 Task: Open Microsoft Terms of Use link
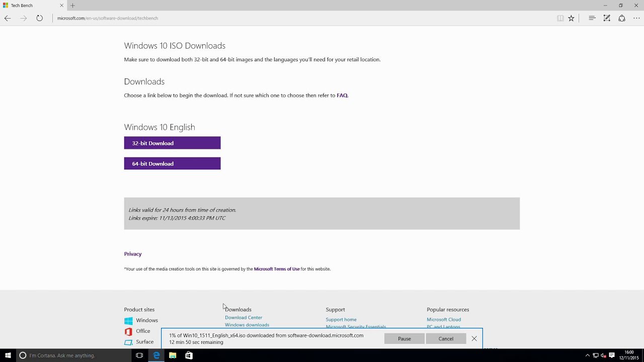277,269
